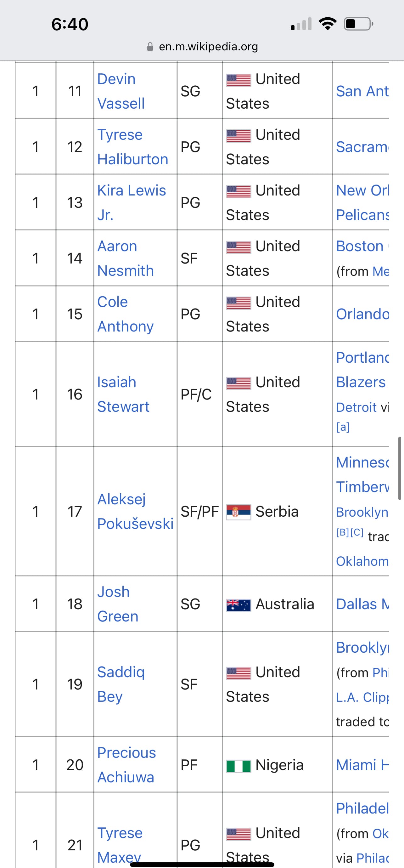The height and width of the screenshot is (868, 404).
Task: Open the Saddiq Bey link
Action: (121, 684)
